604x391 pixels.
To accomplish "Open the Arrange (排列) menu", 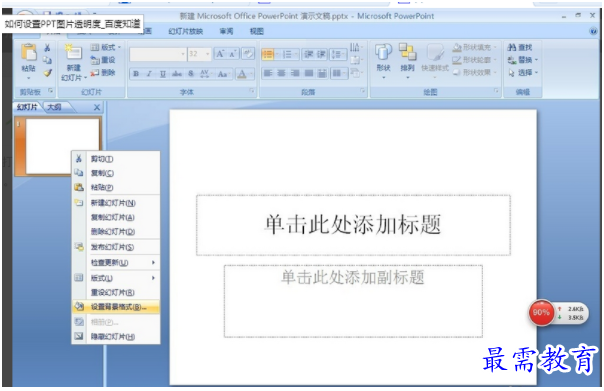I will coord(407,61).
